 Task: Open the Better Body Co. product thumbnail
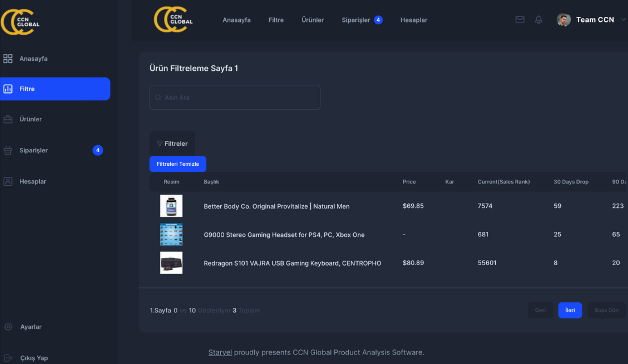pos(171,206)
